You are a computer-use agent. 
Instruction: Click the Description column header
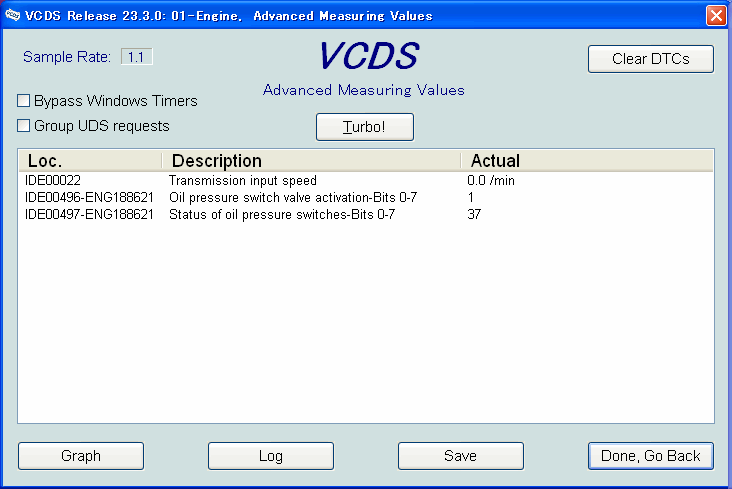310,161
